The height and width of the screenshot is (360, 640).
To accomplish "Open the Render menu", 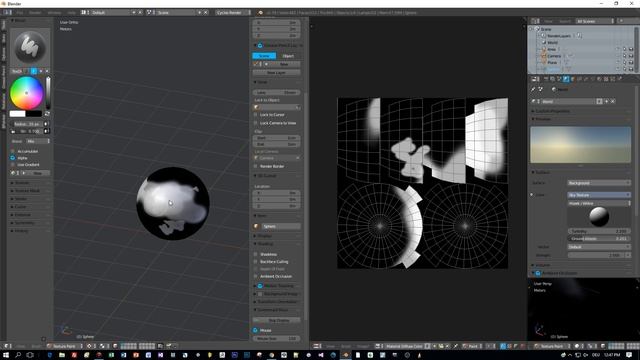I will (35, 13).
